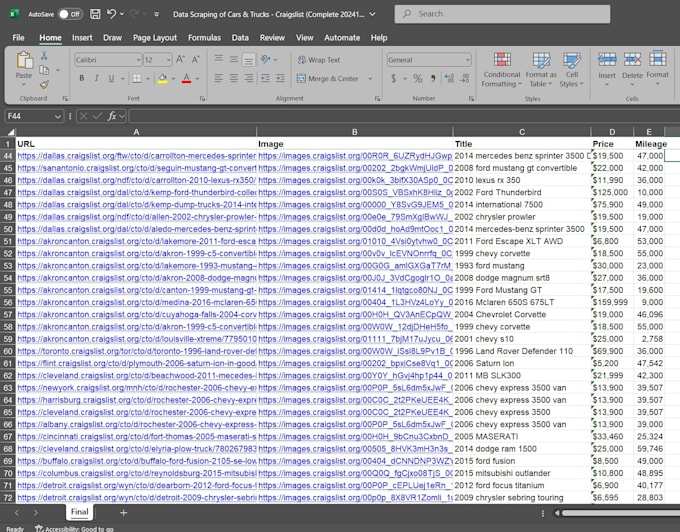
Task: Click the Insert Function fx icon
Action: pos(111,116)
